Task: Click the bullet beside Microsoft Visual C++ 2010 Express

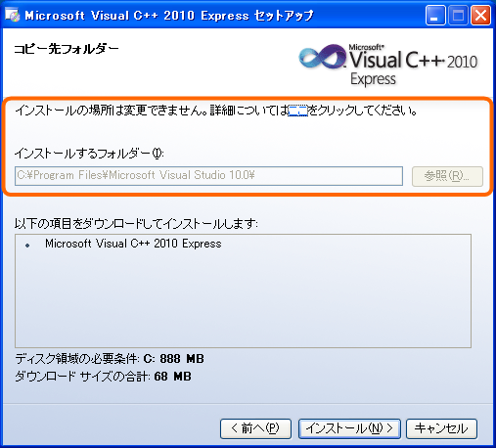Action: pos(27,246)
